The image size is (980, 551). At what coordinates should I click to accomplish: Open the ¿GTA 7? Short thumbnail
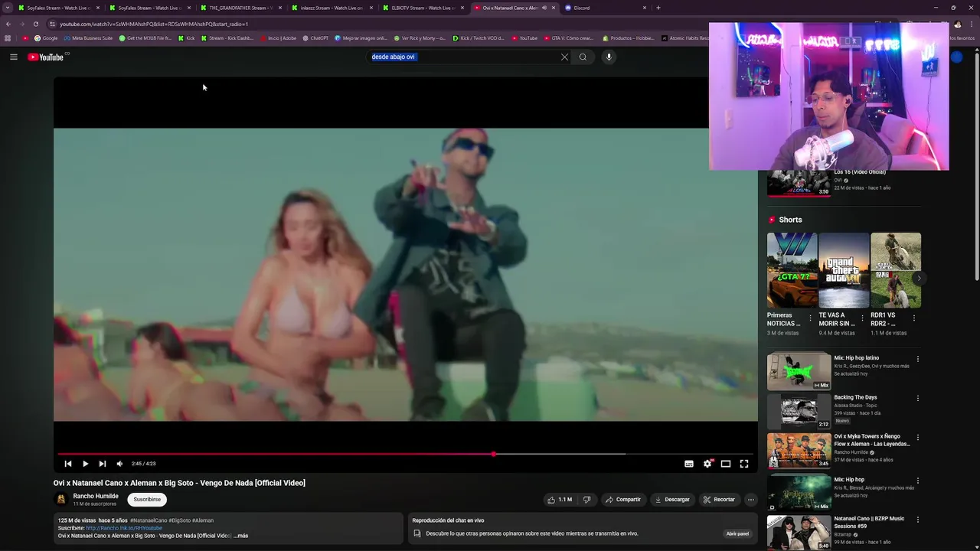pyautogui.click(x=792, y=270)
